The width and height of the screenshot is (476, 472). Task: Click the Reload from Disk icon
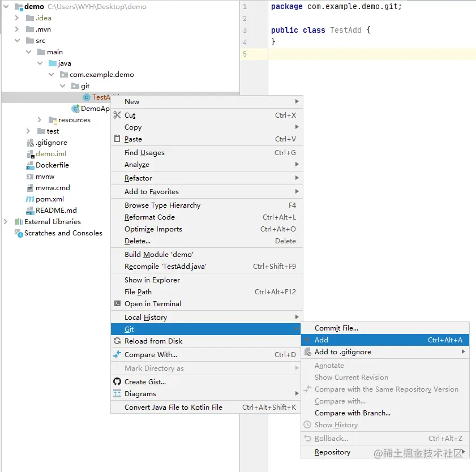117,341
